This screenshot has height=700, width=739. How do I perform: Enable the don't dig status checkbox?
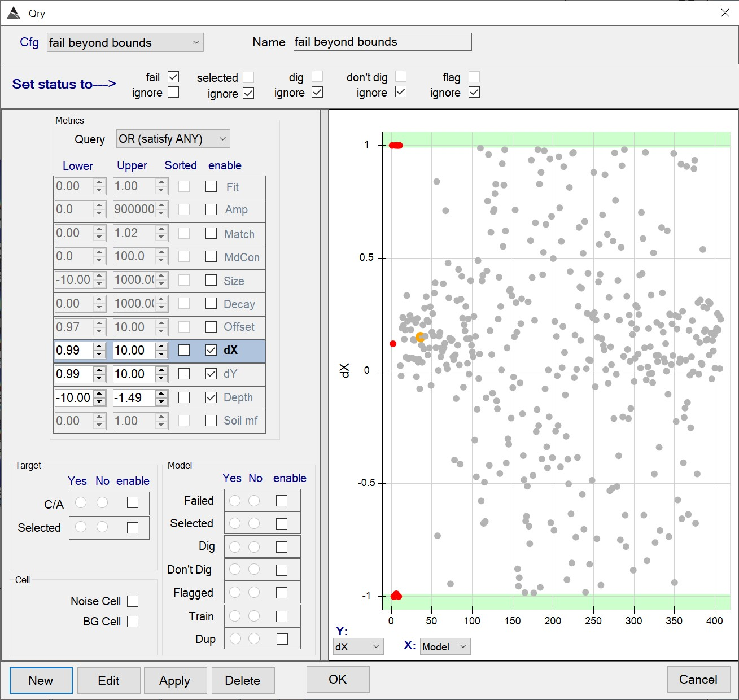point(401,76)
